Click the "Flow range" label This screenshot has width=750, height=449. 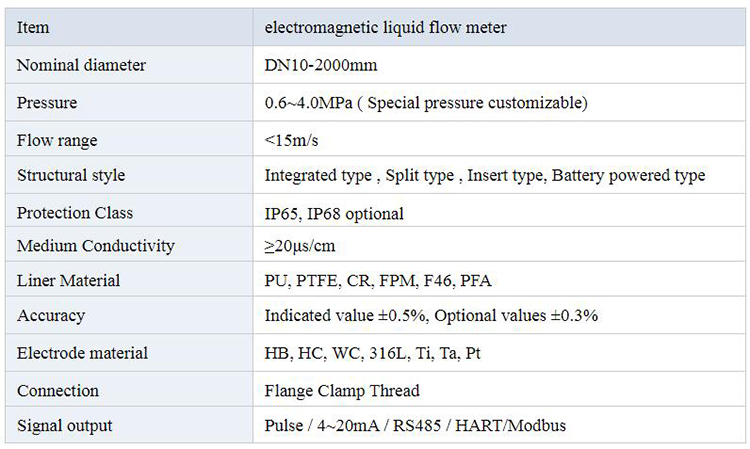pos(57,140)
